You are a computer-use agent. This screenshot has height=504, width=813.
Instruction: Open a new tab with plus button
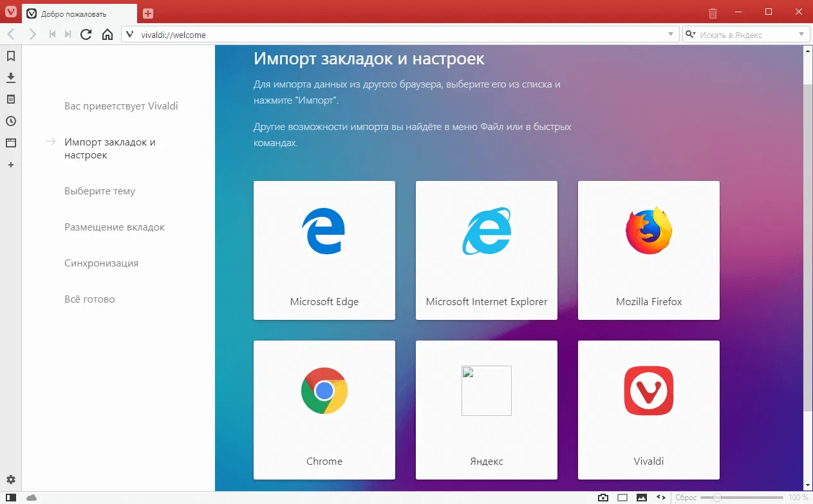(147, 14)
